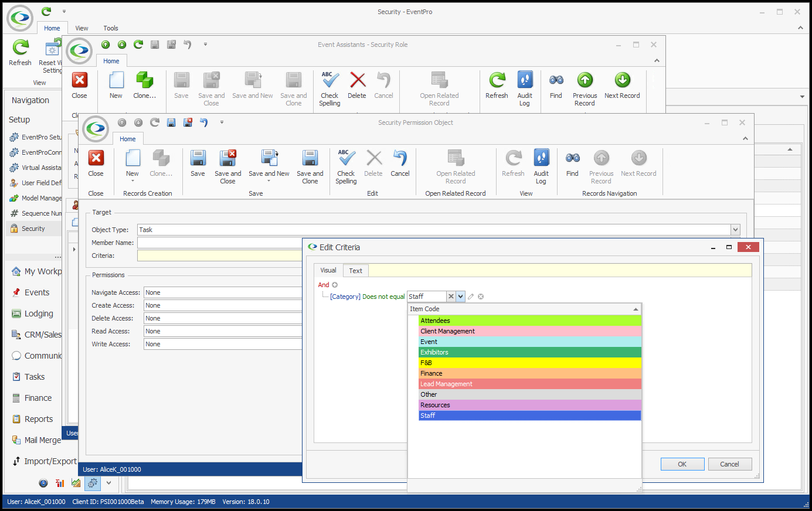Add a condition with the plus icon next to And
Screen dimensions: 812x511
335,285
